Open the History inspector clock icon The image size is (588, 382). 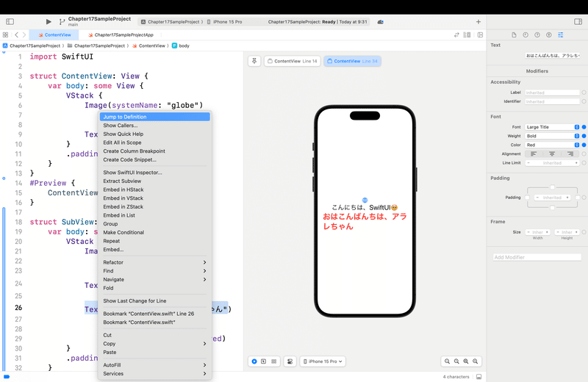pyautogui.click(x=526, y=35)
